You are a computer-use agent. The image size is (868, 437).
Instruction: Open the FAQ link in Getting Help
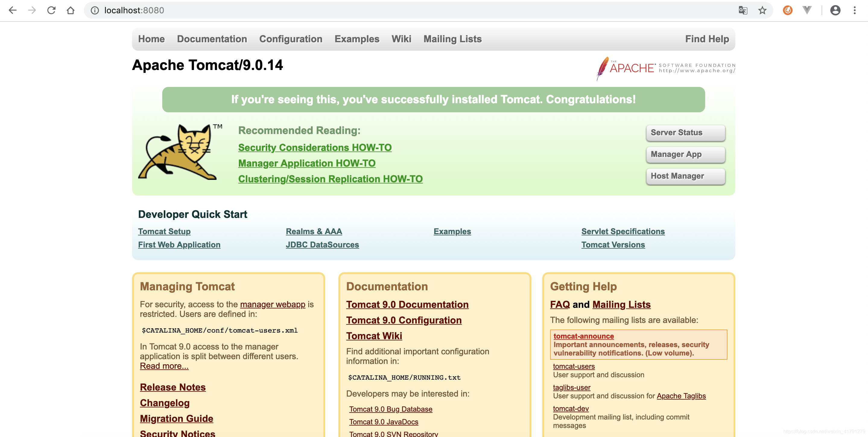[x=560, y=305]
